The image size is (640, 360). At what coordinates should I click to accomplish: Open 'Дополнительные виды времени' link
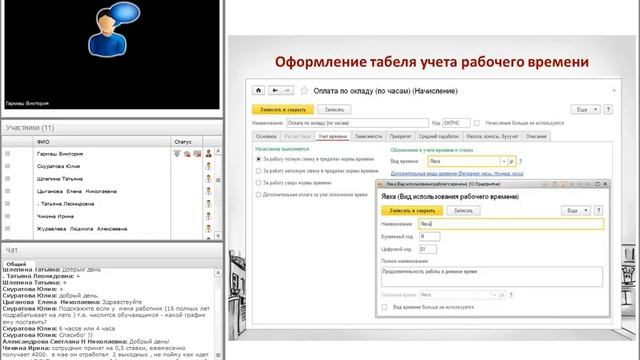click(x=456, y=173)
